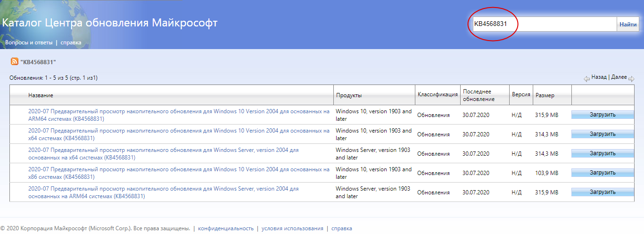Open the условия использования footer link
Screen dimensions: 644x251
pos(292,228)
